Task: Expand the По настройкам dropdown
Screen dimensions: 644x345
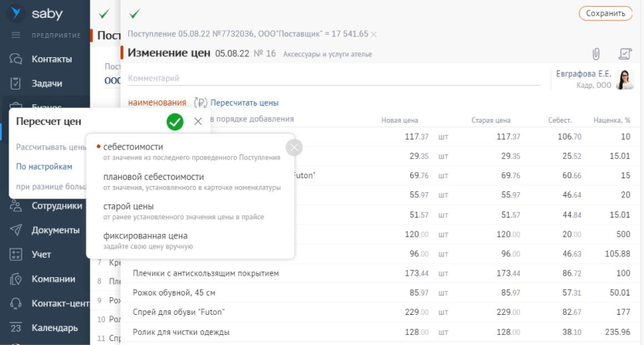Action: [x=44, y=166]
